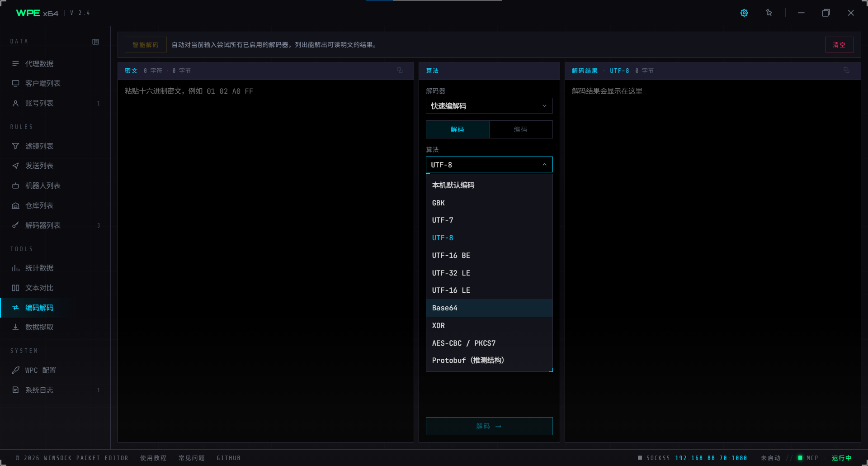The height and width of the screenshot is (466, 868).
Task: Open the GITHUB link in footer
Action: (229, 458)
